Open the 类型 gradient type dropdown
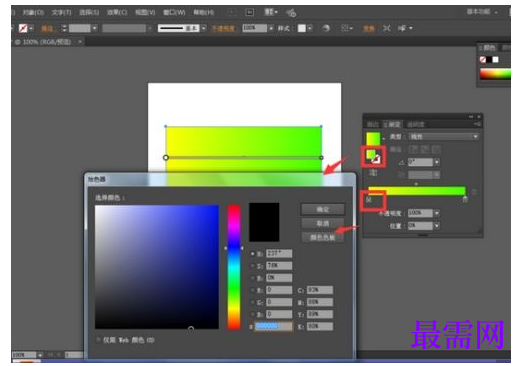This screenshot has width=523, height=366. tap(444, 136)
